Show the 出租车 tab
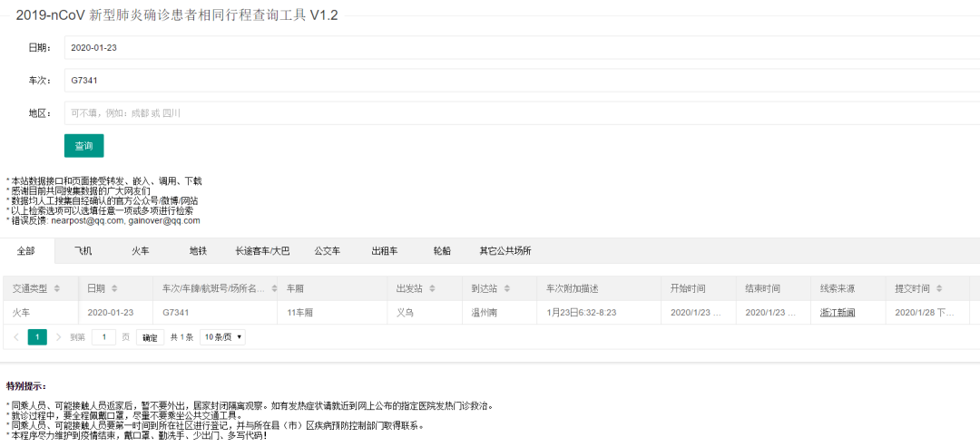 point(384,251)
